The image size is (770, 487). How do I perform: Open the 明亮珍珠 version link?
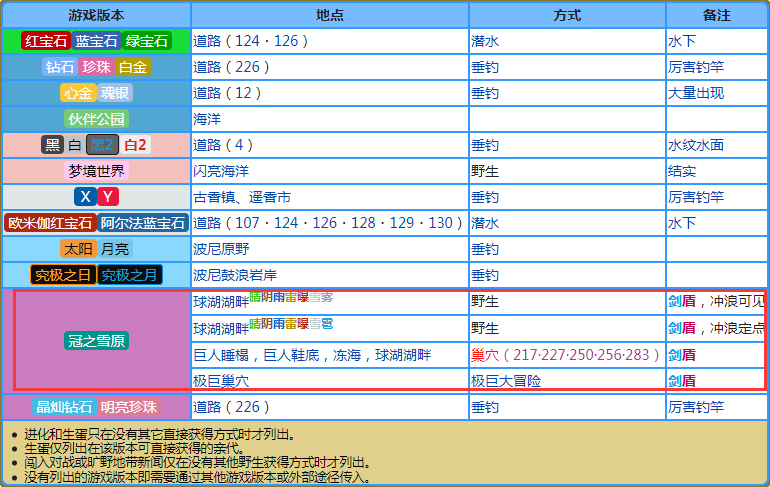click(128, 407)
